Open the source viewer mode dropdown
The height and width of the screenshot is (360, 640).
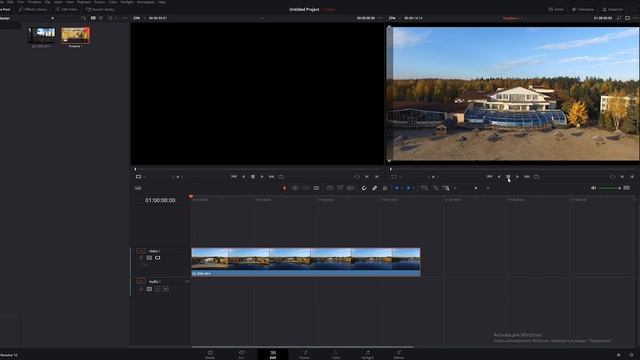point(140,177)
